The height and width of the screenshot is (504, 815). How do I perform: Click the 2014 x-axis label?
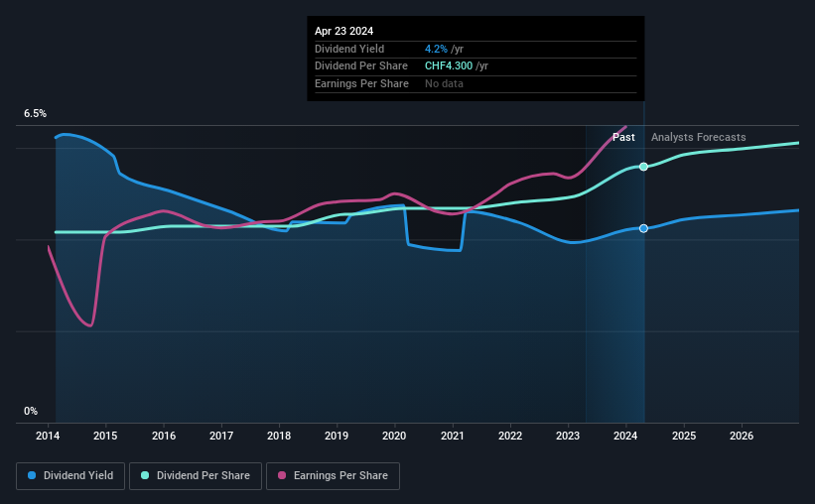click(x=48, y=436)
